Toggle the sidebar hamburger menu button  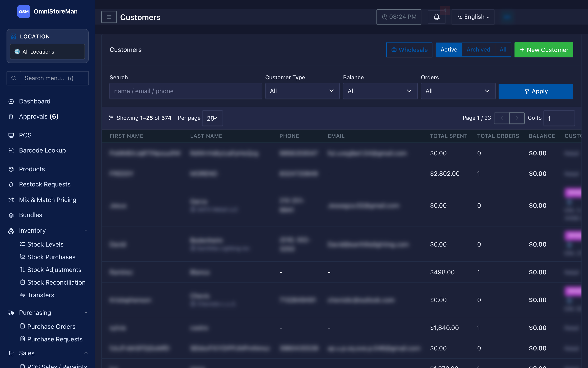click(109, 17)
